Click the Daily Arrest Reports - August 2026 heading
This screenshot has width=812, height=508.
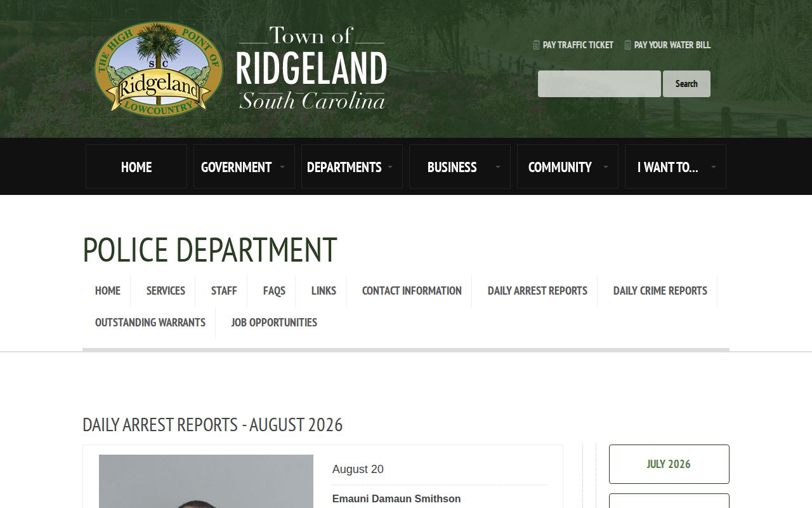213,425
